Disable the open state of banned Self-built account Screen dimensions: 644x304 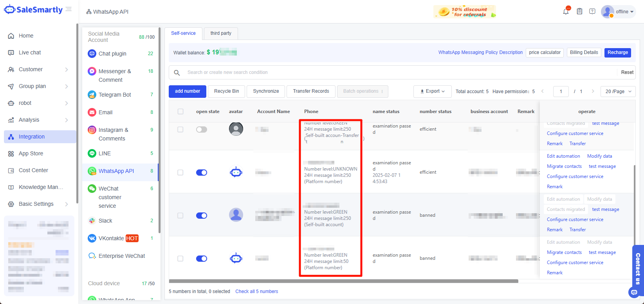pyautogui.click(x=202, y=216)
